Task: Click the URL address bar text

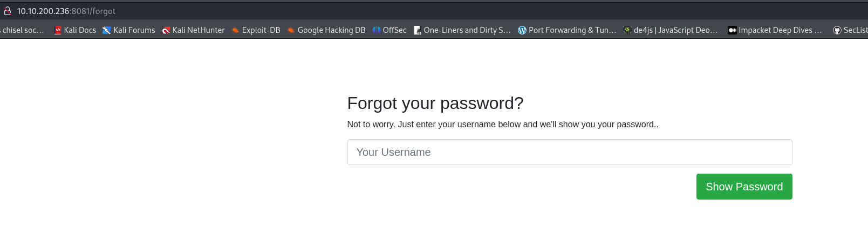Action: click(66, 11)
